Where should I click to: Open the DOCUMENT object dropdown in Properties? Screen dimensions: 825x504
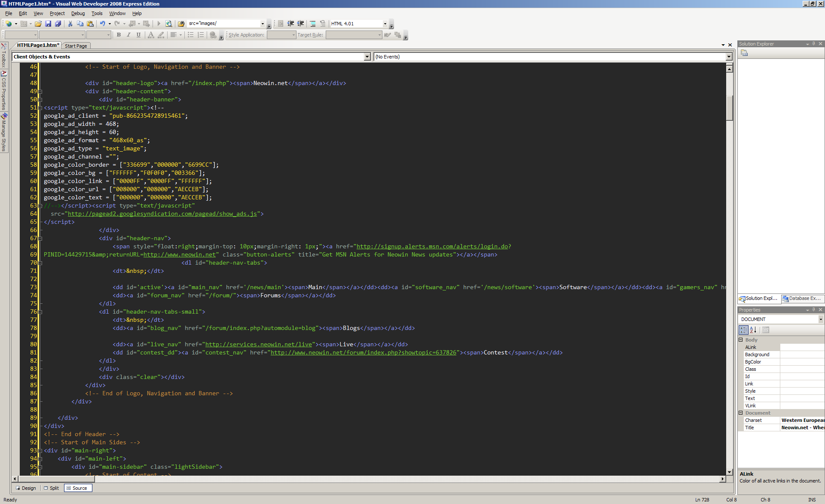coord(820,319)
